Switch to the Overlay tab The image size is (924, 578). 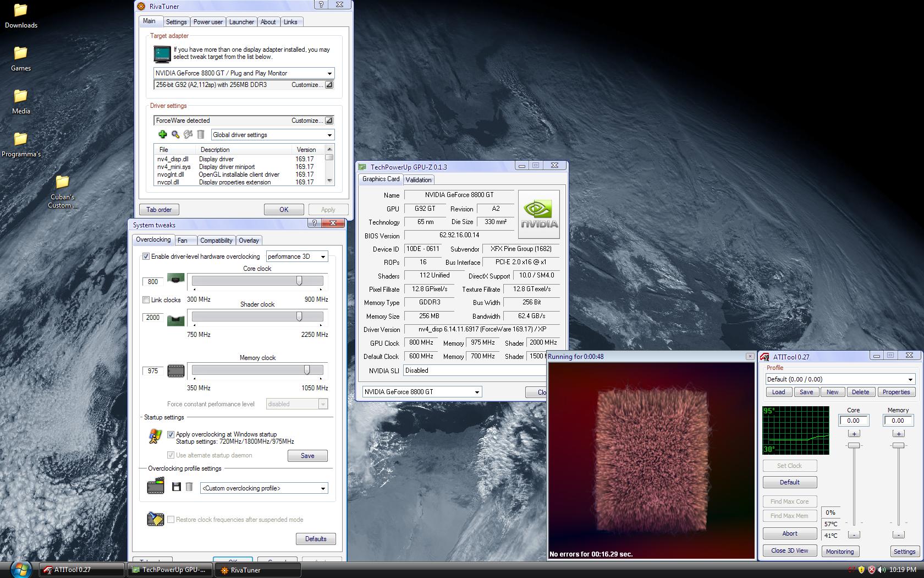pyautogui.click(x=249, y=241)
